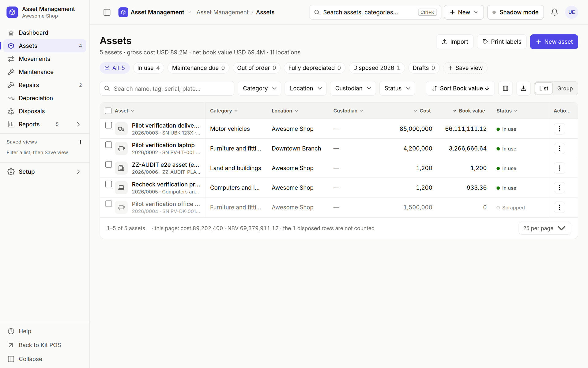Viewport: 588px width, 368px height.
Task: Switch to List view
Action: click(x=544, y=88)
